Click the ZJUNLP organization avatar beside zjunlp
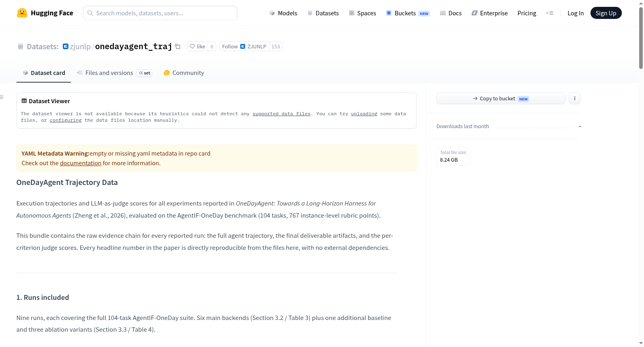 pos(66,46)
